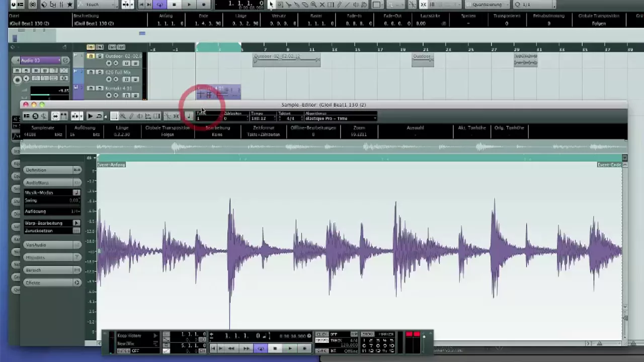Click the Lautstärke 0.00 dB value in info line
Screen dimensions: 644x362
point(431,24)
